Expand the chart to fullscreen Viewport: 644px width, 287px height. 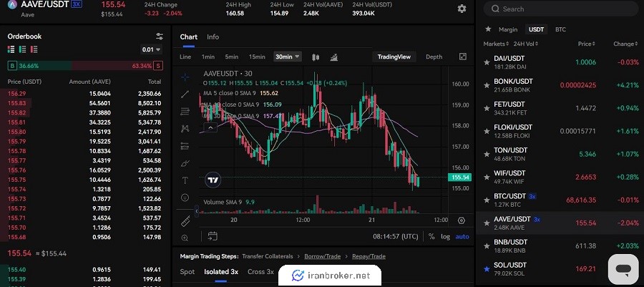[x=462, y=57]
